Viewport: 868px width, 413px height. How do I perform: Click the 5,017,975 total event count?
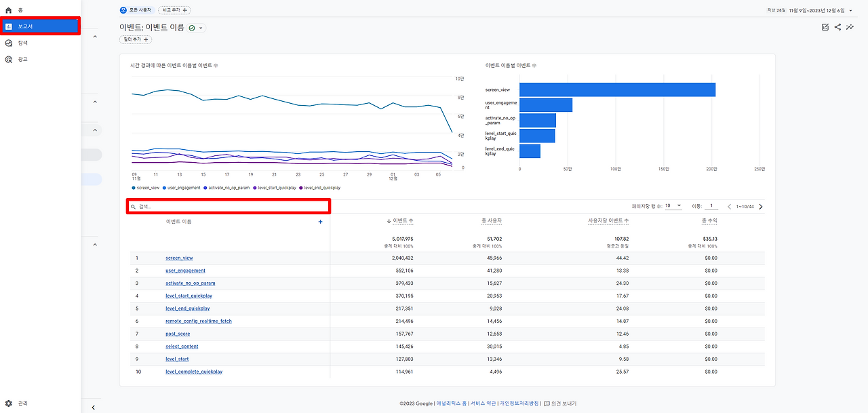point(402,239)
